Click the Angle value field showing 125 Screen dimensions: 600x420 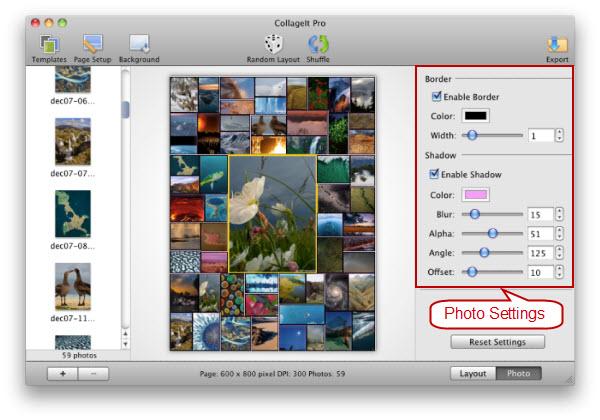click(541, 253)
